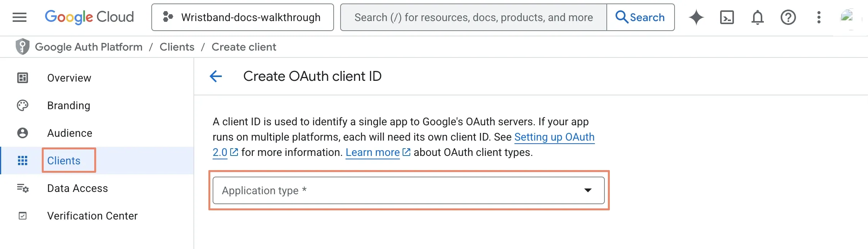Focus the search resources input field
Viewport: 868px width, 249px height.
(x=473, y=17)
